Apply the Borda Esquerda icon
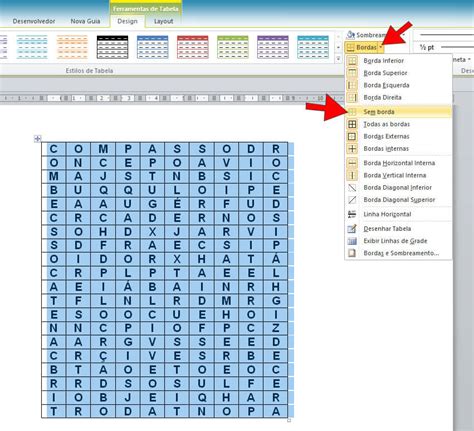The height and width of the screenshot is (431, 474). [x=352, y=85]
